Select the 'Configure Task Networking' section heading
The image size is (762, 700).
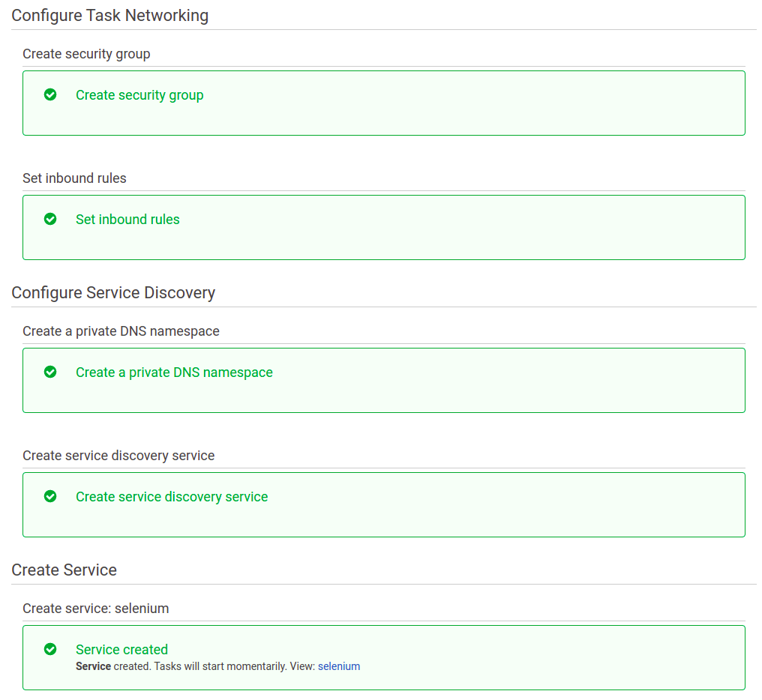[x=109, y=16]
